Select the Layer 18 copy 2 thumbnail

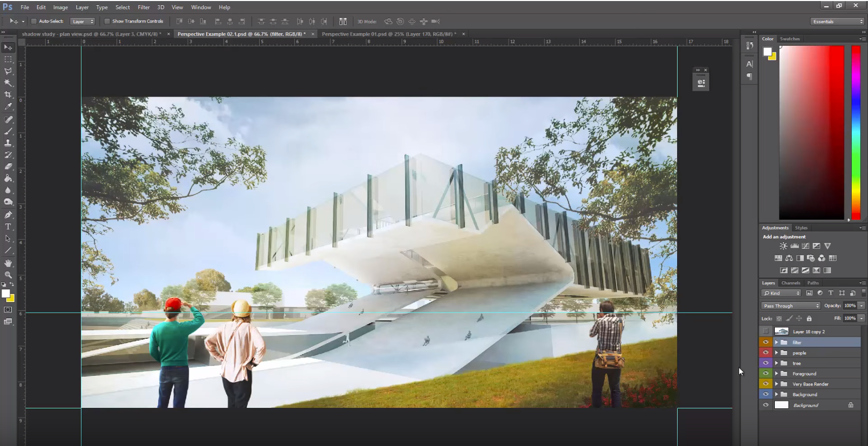[x=781, y=332]
